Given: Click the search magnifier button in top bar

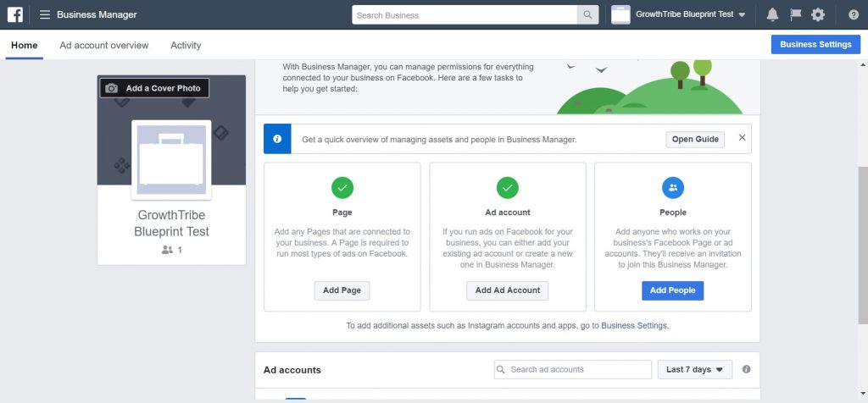Looking at the screenshot, I should pyautogui.click(x=587, y=15).
